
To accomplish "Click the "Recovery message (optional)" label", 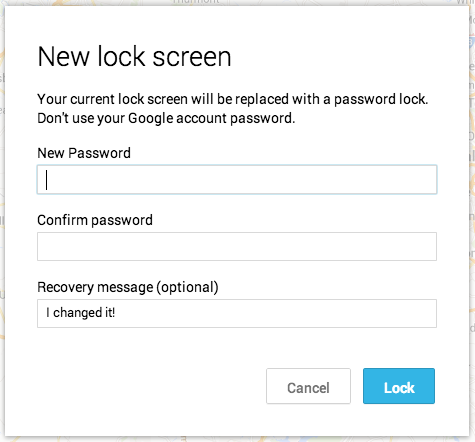I will (128, 287).
